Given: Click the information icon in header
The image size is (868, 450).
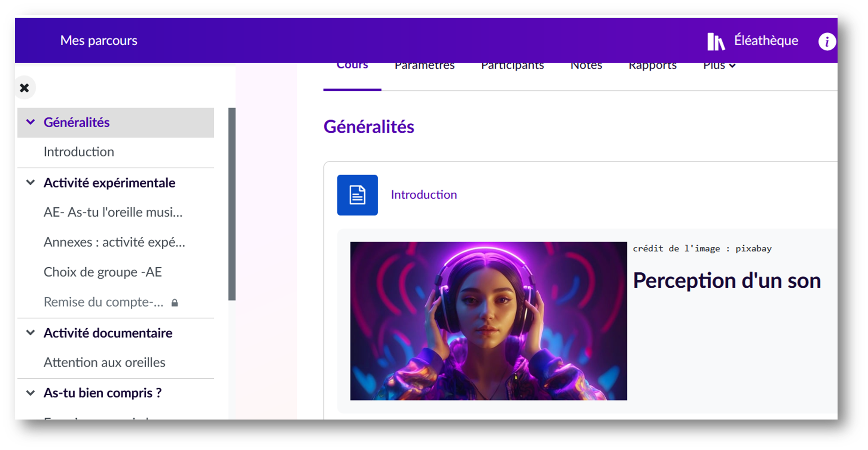Looking at the screenshot, I should pyautogui.click(x=826, y=42).
